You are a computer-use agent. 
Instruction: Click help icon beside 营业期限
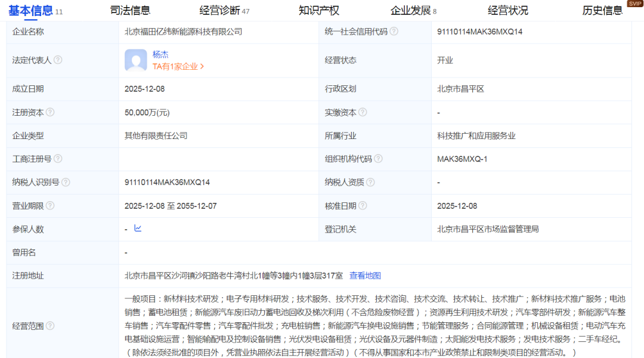50,206
